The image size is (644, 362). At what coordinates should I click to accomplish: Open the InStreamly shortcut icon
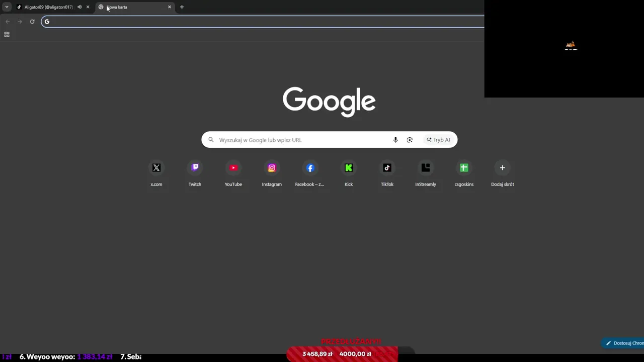(x=426, y=168)
